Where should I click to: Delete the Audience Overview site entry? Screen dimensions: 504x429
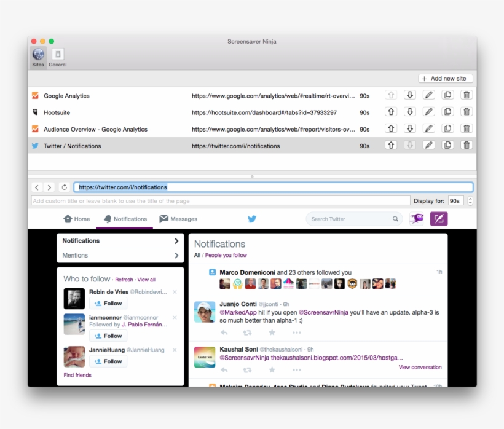(467, 128)
